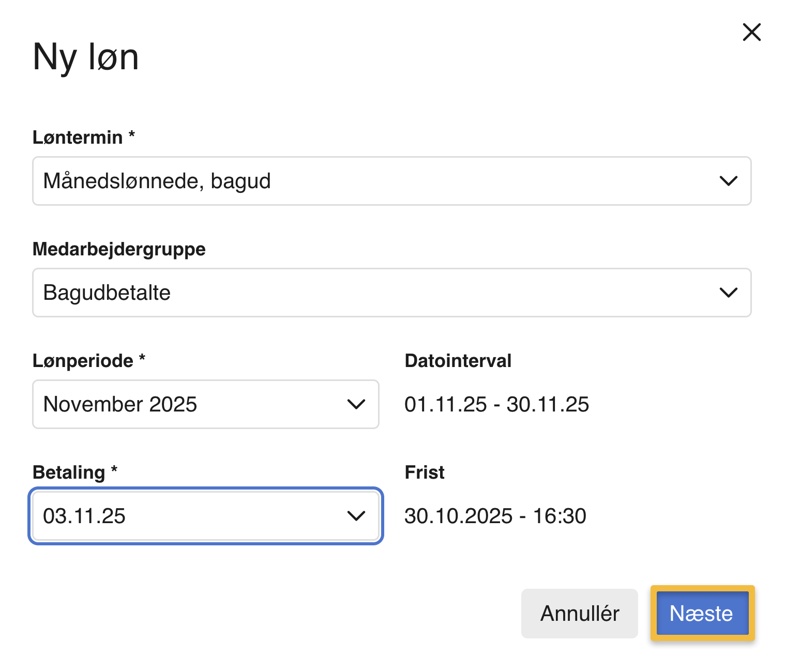The width and height of the screenshot is (785, 672).
Task: Click the date range '01.11.25 - 30.11.25'
Action: (x=496, y=404)
